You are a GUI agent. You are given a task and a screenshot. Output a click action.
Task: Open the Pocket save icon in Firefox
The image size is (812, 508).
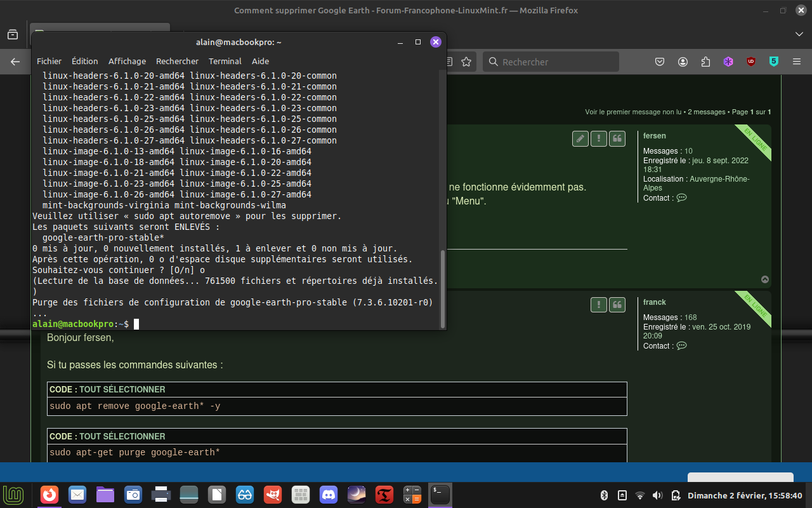(660, 62)
